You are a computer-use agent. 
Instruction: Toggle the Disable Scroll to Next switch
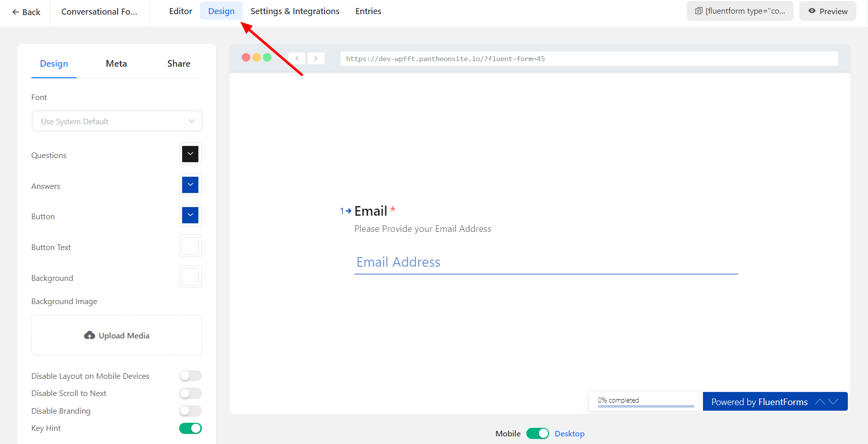click(x=190, y=393)
